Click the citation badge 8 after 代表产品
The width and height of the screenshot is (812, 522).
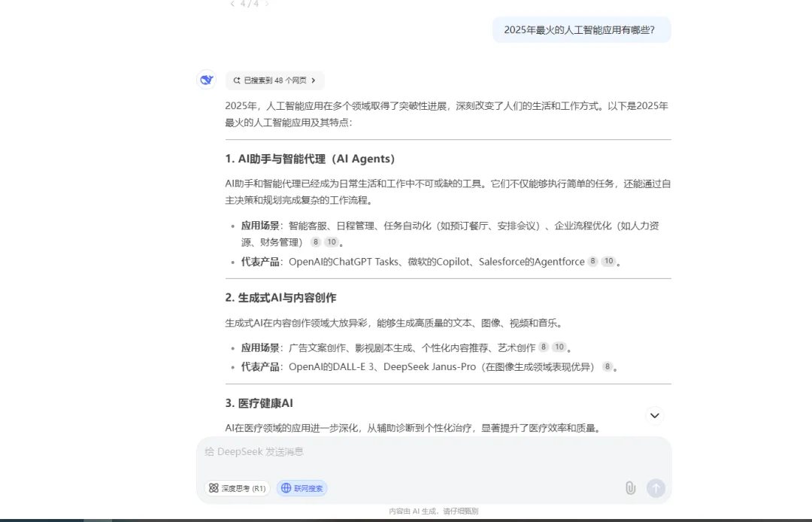(592, 261)
